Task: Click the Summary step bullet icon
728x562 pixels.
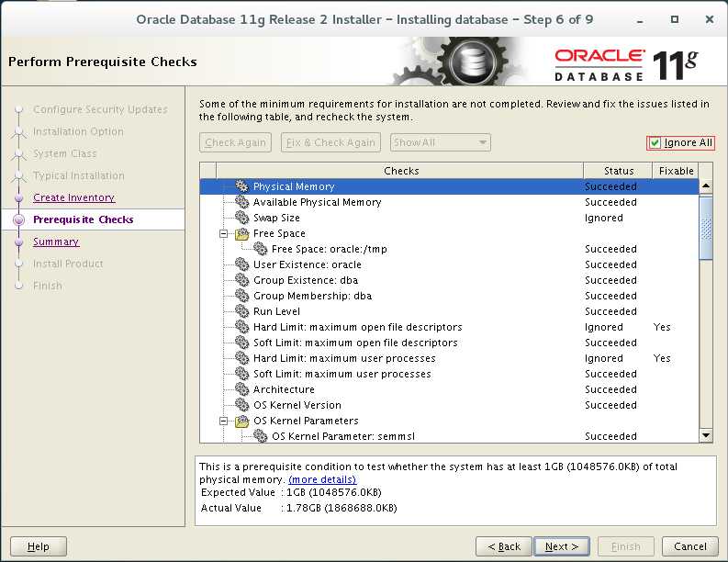Action: click(x=19, y=242)
